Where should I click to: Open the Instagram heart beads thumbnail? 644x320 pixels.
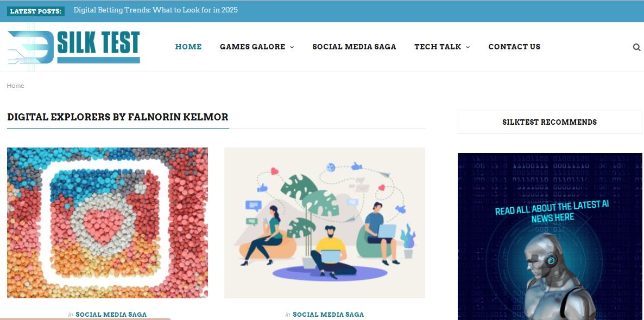click(x=108, y=223)
